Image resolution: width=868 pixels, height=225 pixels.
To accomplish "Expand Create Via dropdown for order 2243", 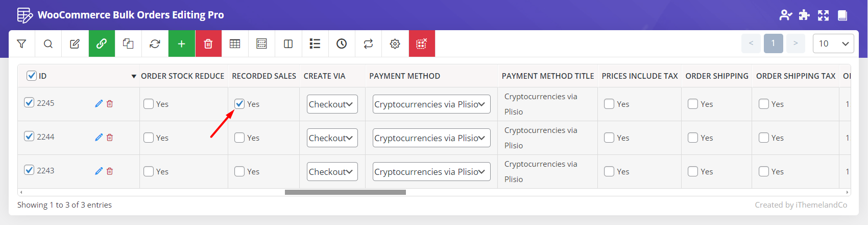I will 332,172.
